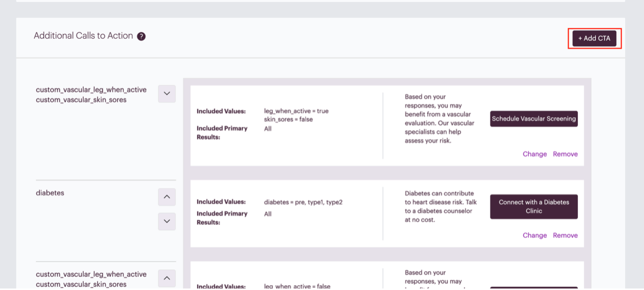Select the top custom_vascular_skin_sores row label
644x290 pixels.
(81, 100)
